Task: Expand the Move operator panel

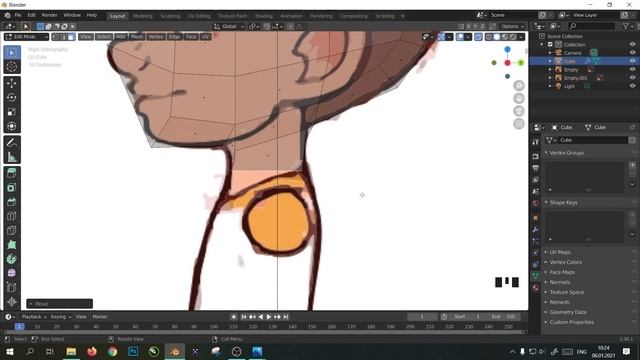Action: pos(59,304)
